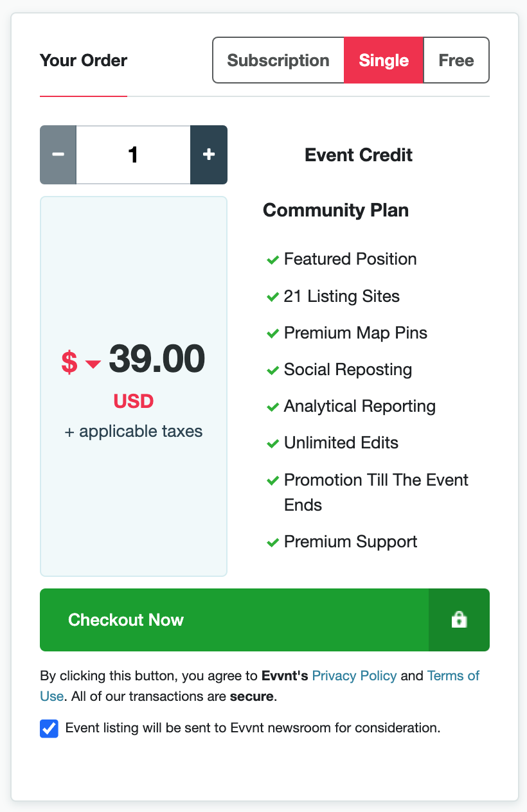The image size is (527, 812).
Task: Switch to the Subscription tab
Action: [x=278, y=60]
